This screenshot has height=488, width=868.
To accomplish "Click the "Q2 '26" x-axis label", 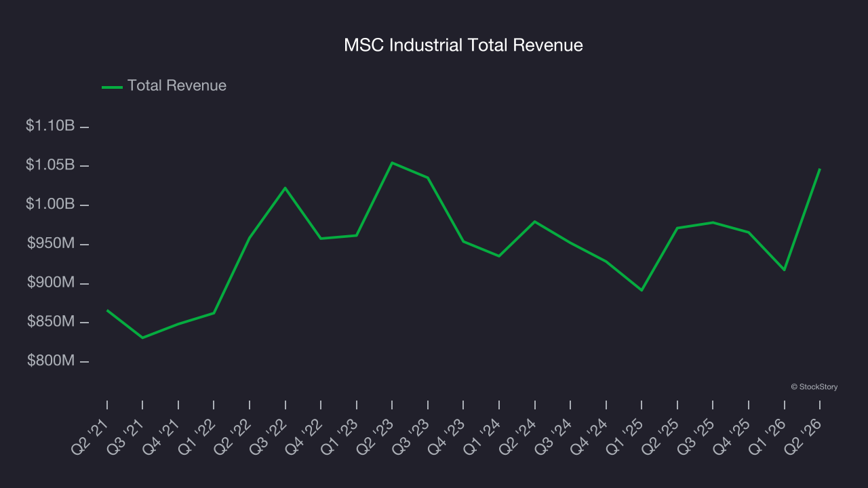I will tap(802, 436).
